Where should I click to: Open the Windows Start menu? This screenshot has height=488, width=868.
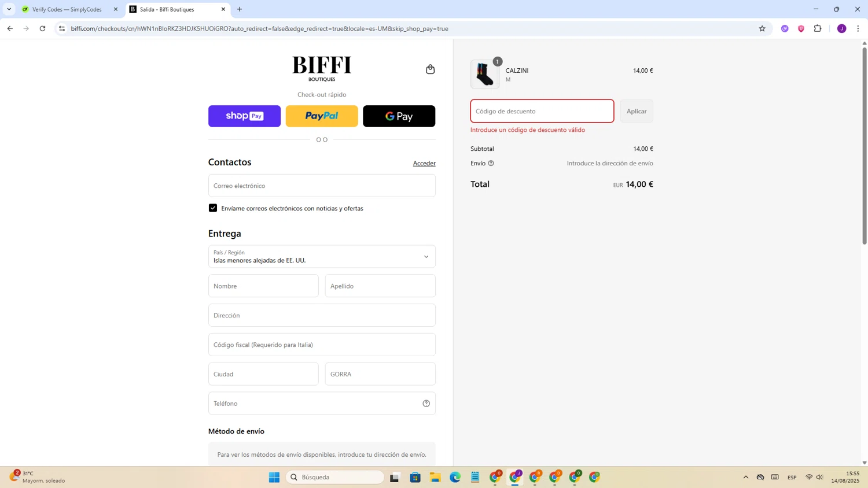(x=274, y=477)
